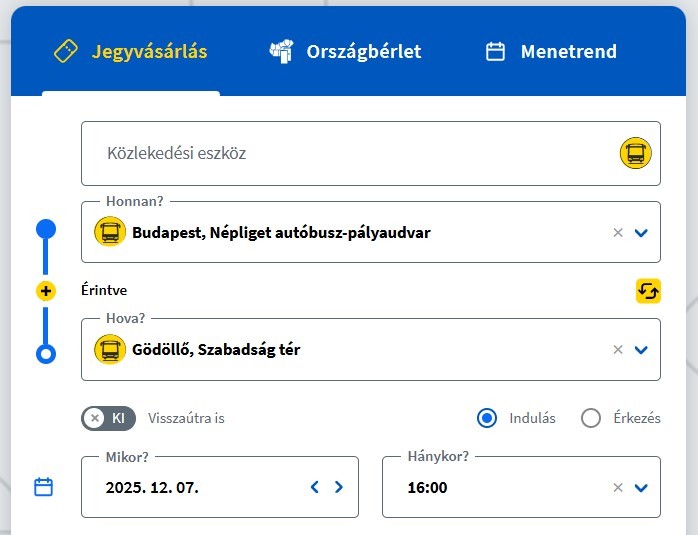Screen dimensions: 698x535
Task: Click the bus icon in Közlekedési eszköz field
Action: click(634, 153)
